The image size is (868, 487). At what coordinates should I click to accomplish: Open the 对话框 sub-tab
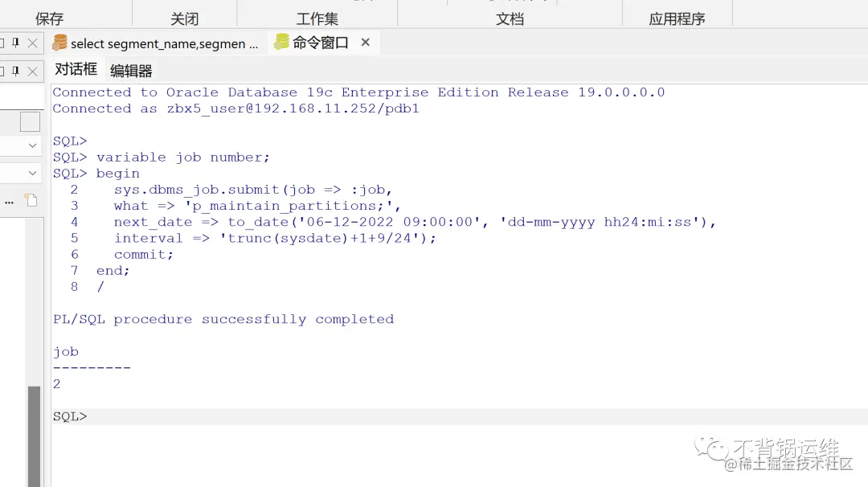click(76, 69)
